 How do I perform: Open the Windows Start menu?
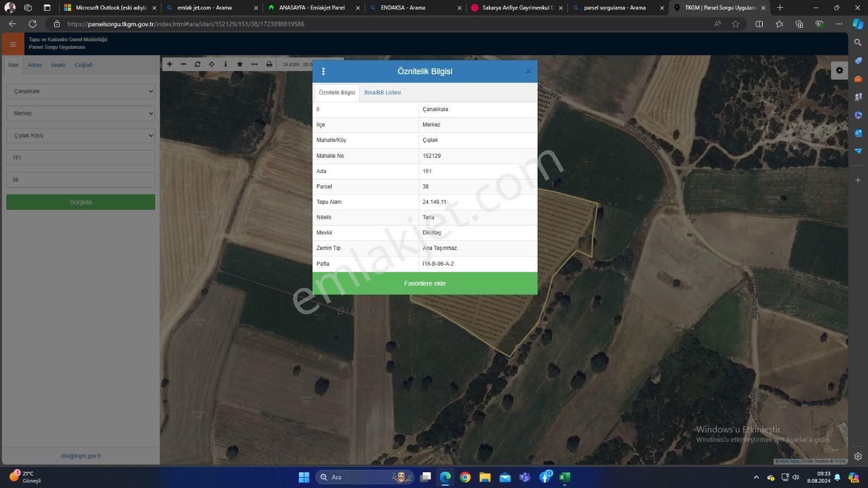coord(304,477)
